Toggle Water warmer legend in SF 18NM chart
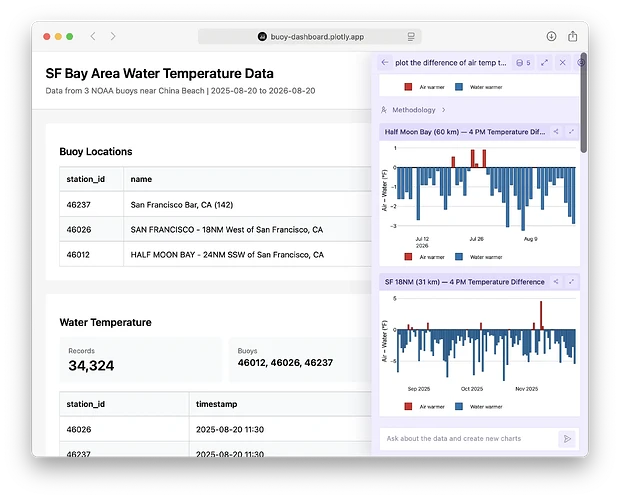The width and height of the screenshot is (620, 499). tap(479, 406)
